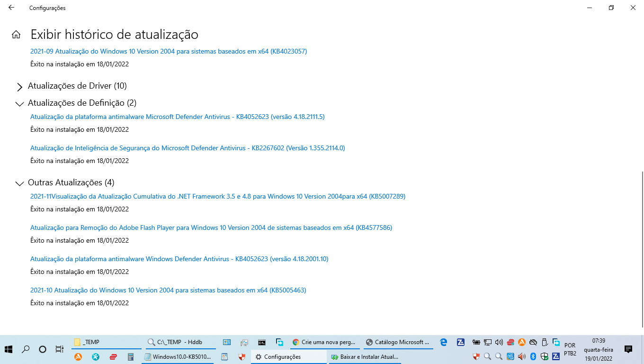Switch to the _TEMP folder taskbar window
Image resolution: width=644 pixels, height=364 pixels.
coord(107,342)
